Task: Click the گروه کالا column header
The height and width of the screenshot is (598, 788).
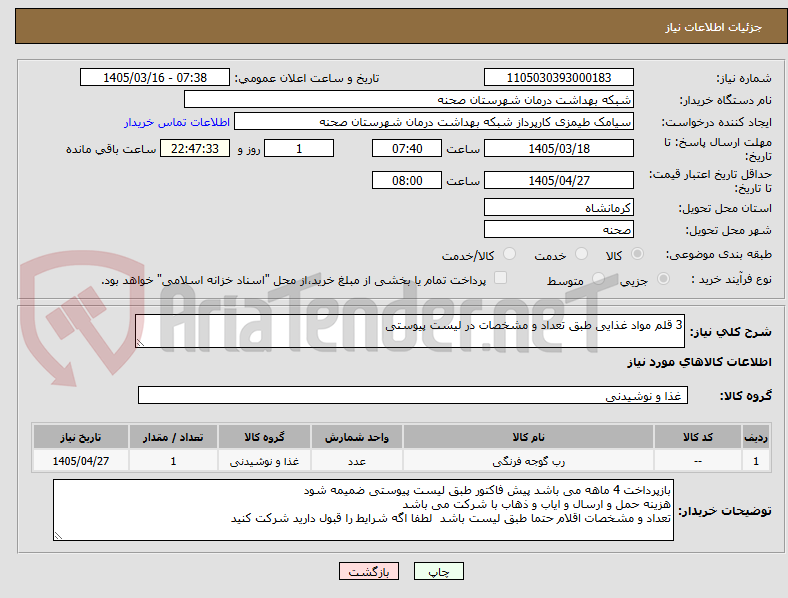Action: [x=264, y=437]
